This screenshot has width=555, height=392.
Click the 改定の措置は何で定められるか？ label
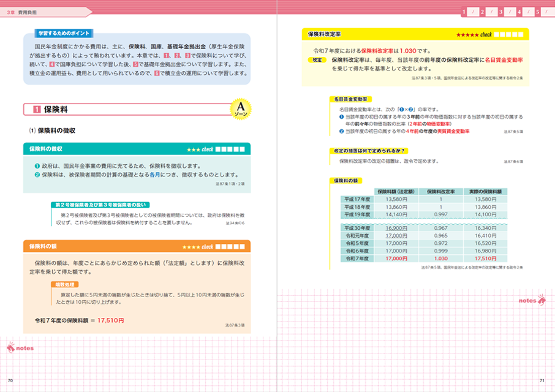369,151
